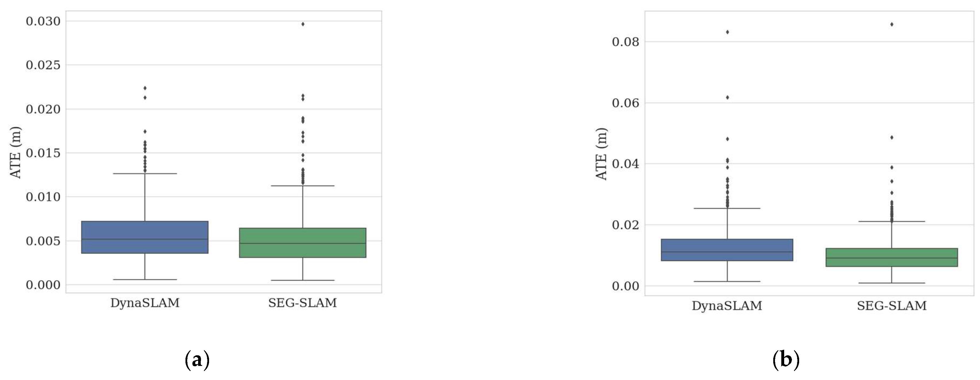
Task: Click the green SEG-SLAM box in plot (b)
Action: (x=891, y=257)
